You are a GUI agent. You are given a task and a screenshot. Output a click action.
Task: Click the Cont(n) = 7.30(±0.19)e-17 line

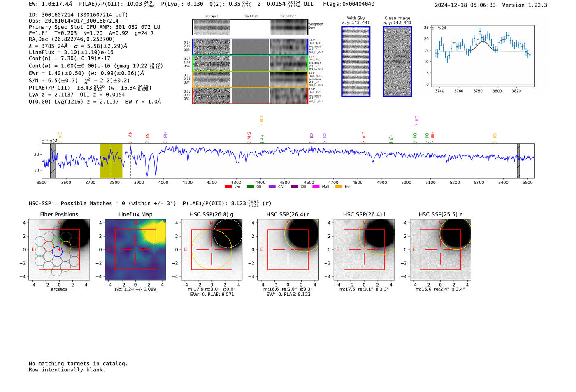point(69,58)
